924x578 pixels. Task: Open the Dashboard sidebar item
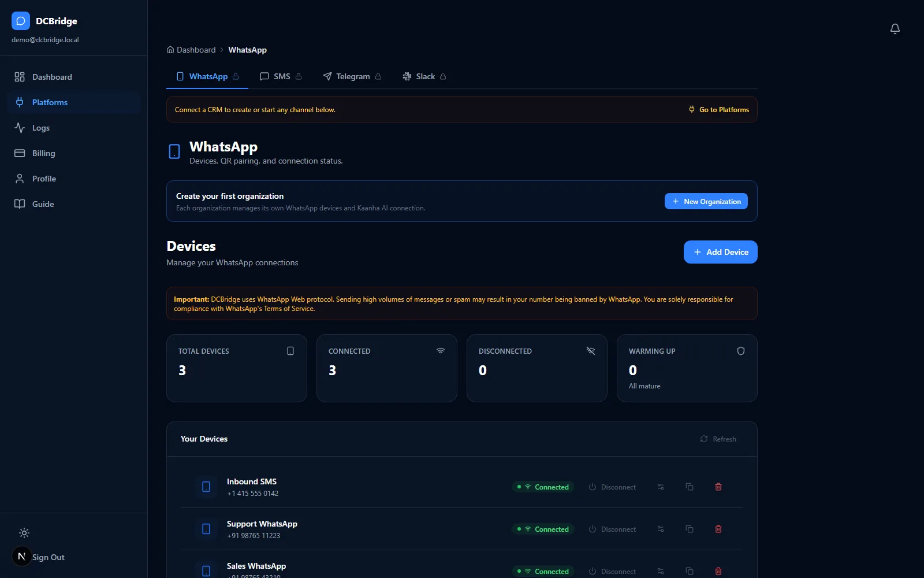(74, 77)
